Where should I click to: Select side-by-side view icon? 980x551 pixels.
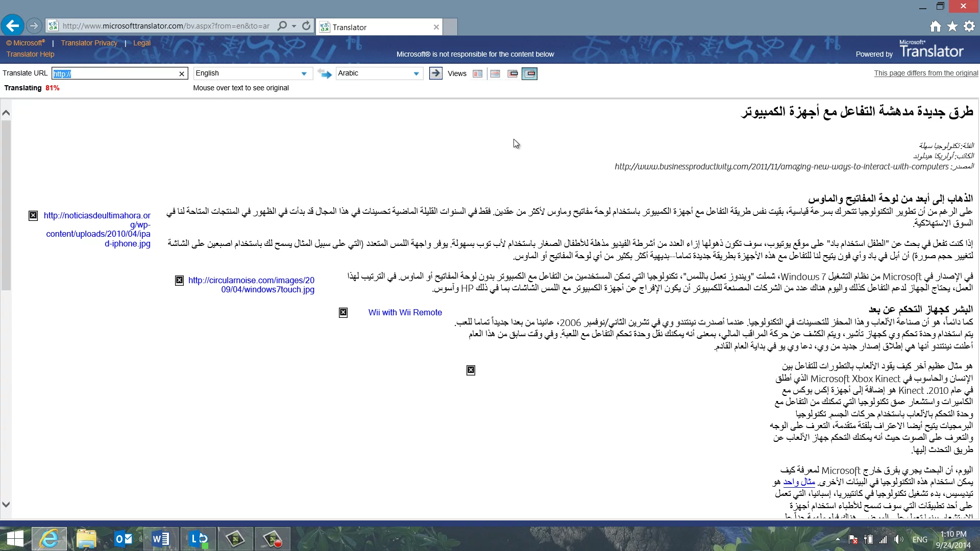tap(478, 73)
